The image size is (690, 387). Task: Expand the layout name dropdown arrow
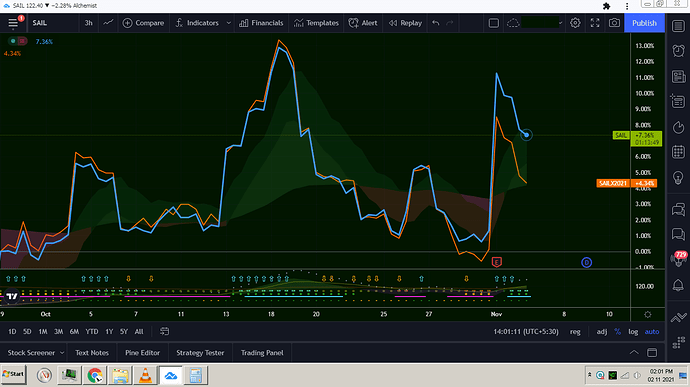pyautogui.click(x=560, y=23)
